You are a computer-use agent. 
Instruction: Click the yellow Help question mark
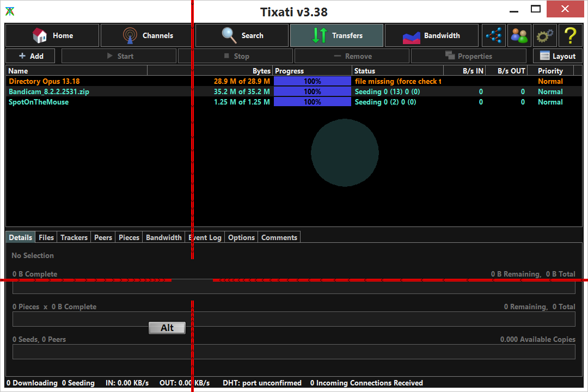[569, 35]
